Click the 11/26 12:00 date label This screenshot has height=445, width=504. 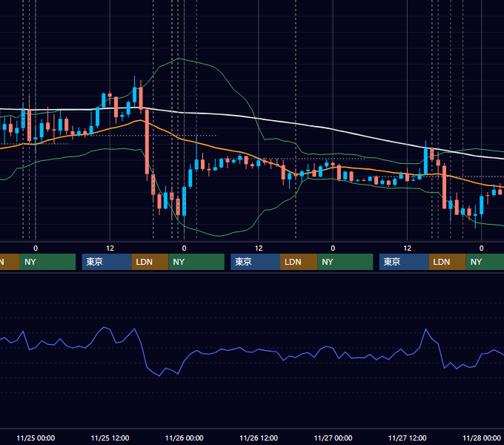[x=259, y=438]
